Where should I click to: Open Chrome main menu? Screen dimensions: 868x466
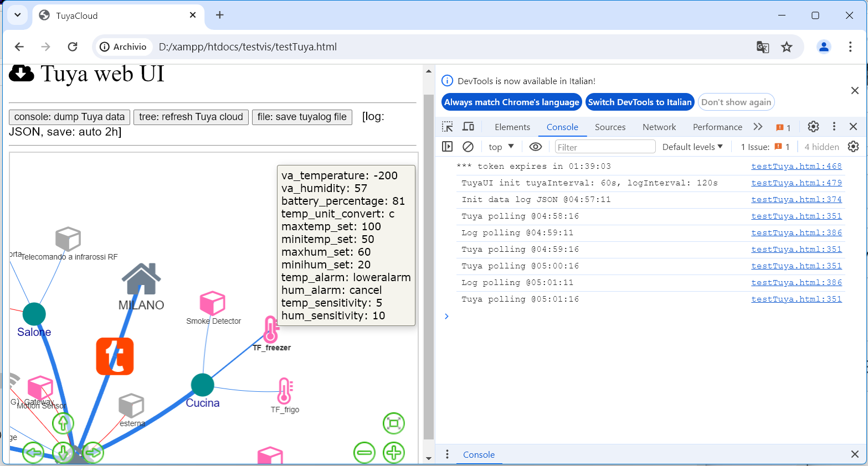850,47
